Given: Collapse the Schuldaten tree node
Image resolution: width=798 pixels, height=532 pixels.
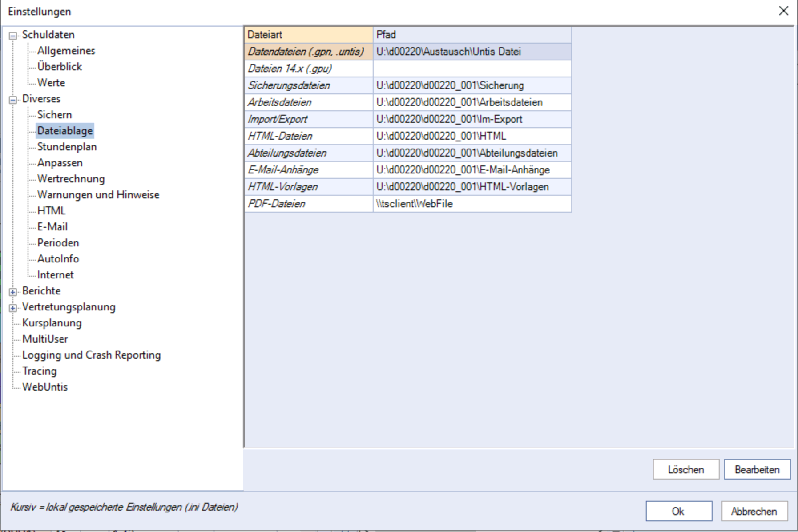Looking at the screenshot, I should point(13,36).
